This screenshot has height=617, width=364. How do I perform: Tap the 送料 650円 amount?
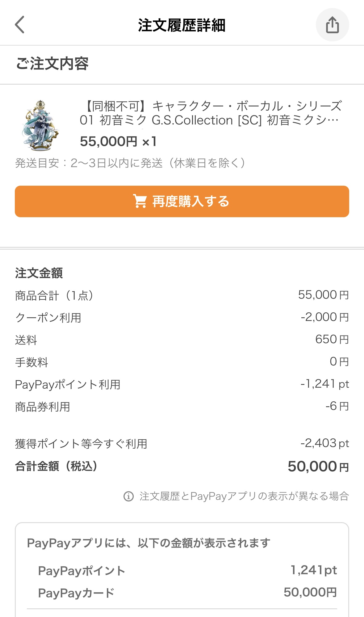(332, 339)
